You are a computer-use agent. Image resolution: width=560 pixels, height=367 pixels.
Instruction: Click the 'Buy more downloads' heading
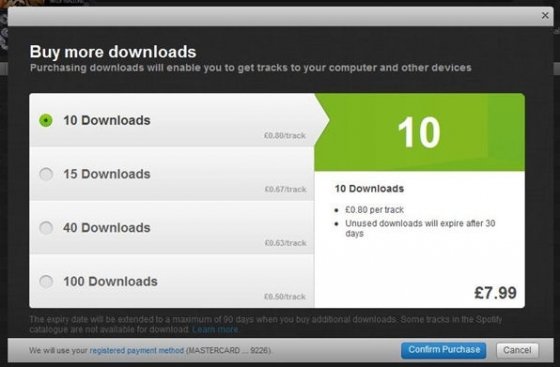113,52
